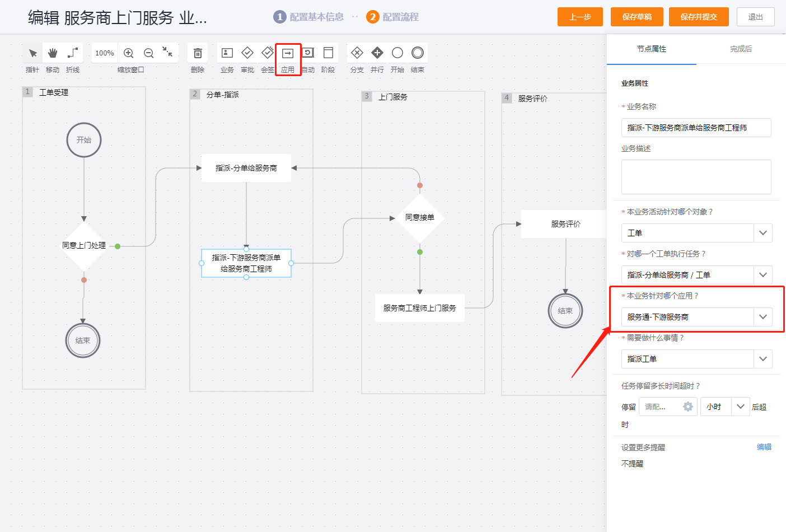The width and height of the screenshot is (786, 532).
Task: Open the 工单 object dropdown
Action: pyautogui.click(x=696, y=233)
